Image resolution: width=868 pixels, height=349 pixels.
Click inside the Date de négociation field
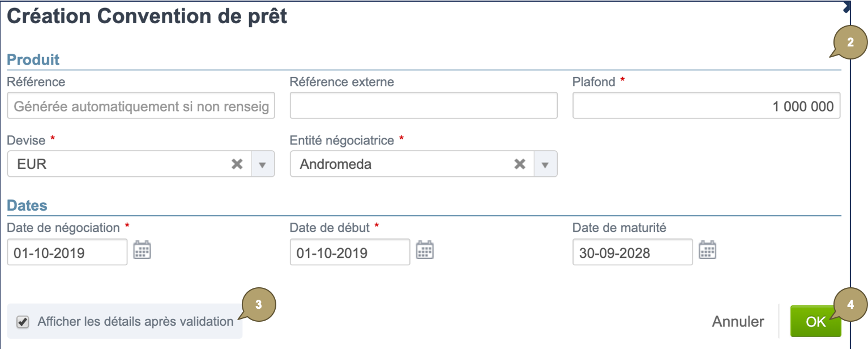point(66,251)
